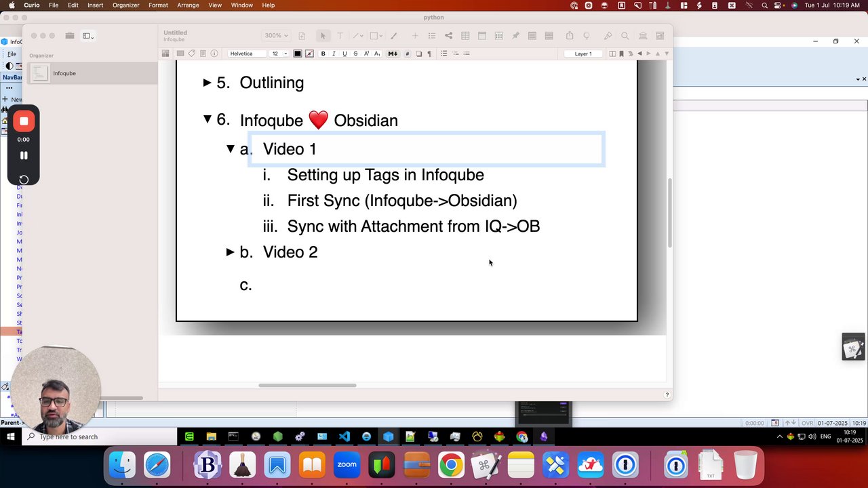This screenshot has width=868, height=488.
Task: Select the Video 1 text row
Action: [427, 149]
